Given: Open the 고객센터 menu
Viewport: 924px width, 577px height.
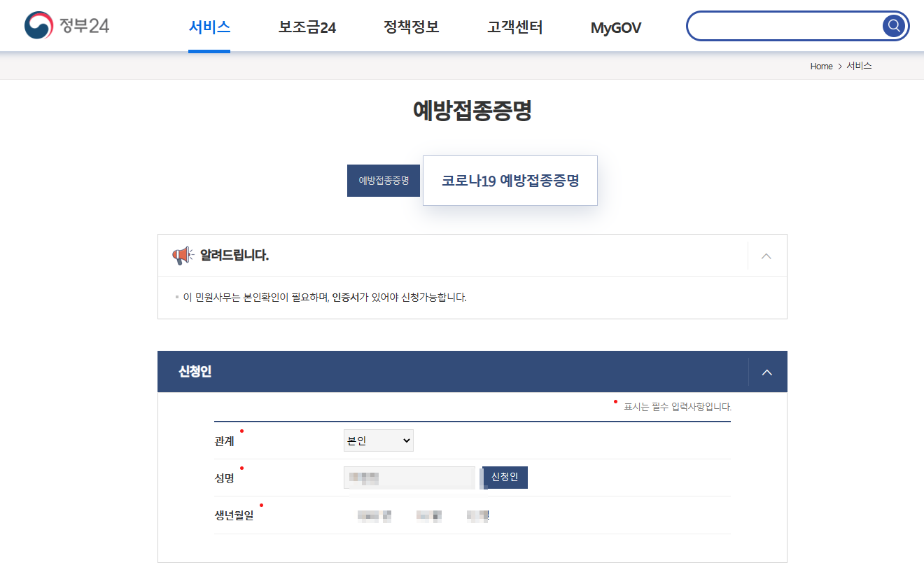Looking at the screenshot, I should coord(514,27).
